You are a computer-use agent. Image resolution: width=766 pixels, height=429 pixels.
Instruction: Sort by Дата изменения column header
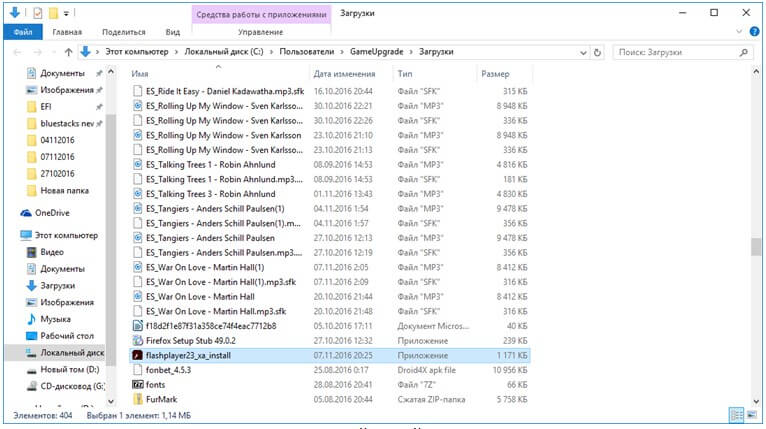click(x=344, y=74)
